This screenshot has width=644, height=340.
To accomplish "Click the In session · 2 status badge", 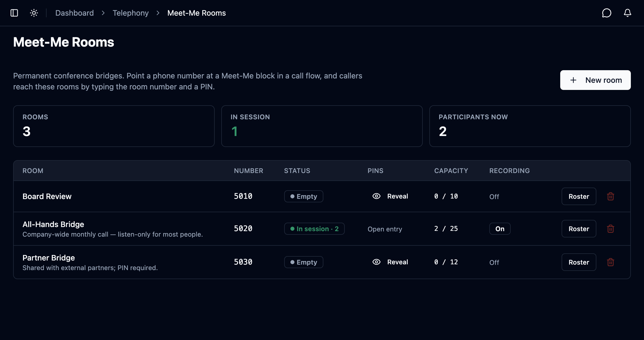I will [314, 229].
